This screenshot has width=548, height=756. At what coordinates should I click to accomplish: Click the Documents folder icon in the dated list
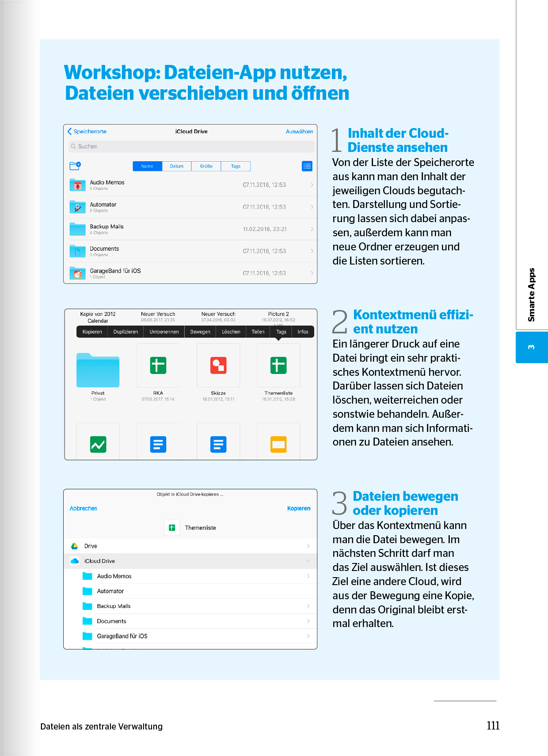pos(77,251)
